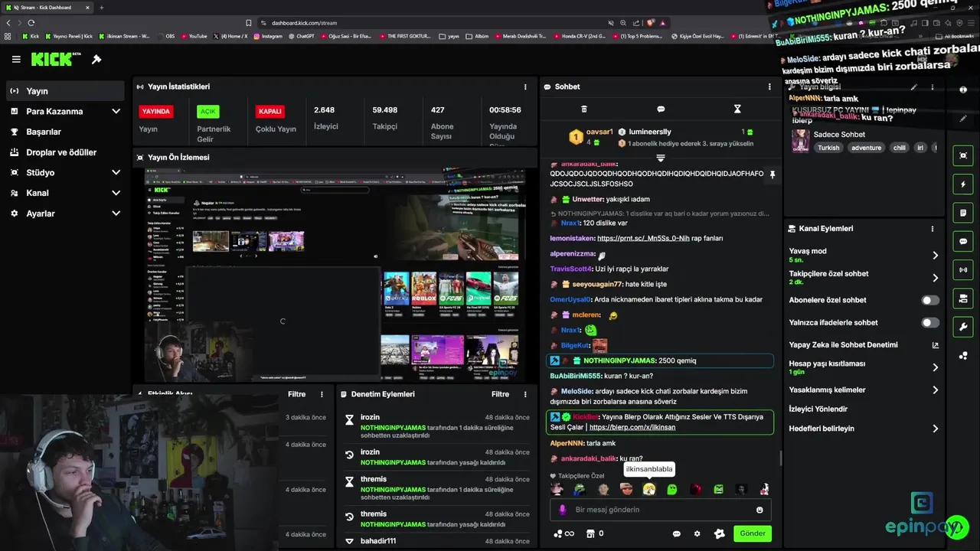Screen dimensions: 980x551
Task: Click the wrench icon in right rail
Action: [x=963, y=327]
